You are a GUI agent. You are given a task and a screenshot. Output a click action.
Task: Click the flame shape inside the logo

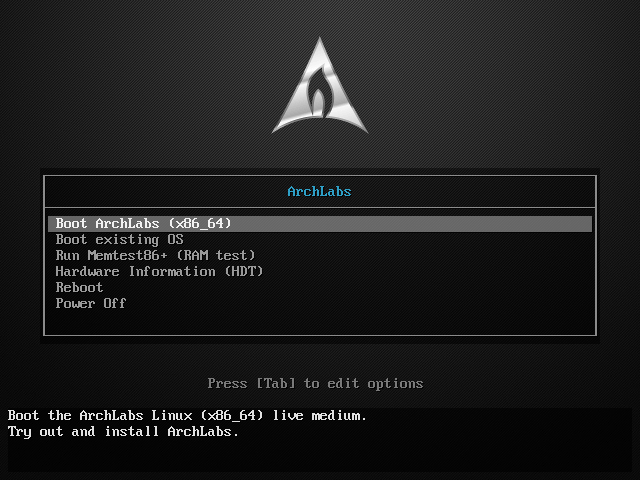tap(319, 97)
